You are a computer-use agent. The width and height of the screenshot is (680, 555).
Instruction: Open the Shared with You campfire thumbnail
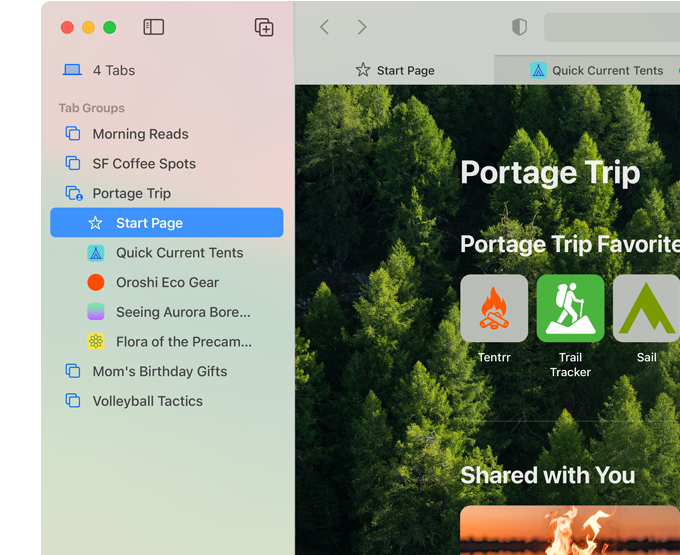pos(569,530)
